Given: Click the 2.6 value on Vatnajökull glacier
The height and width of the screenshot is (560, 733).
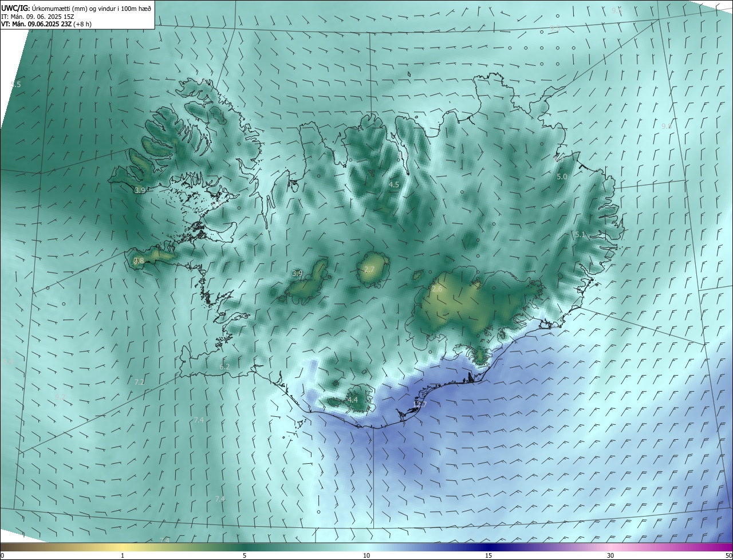Looking at the screenshot, I should coord(437,289).
